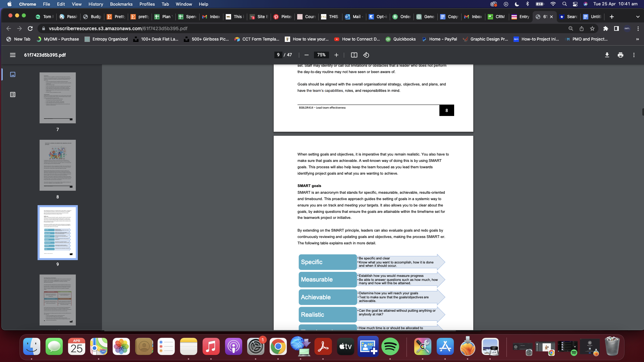This screenshot has width=644, height=362.
Task: Open the tab search dropdown arrow
Action: pyautogui.click(x=638, y=17)
